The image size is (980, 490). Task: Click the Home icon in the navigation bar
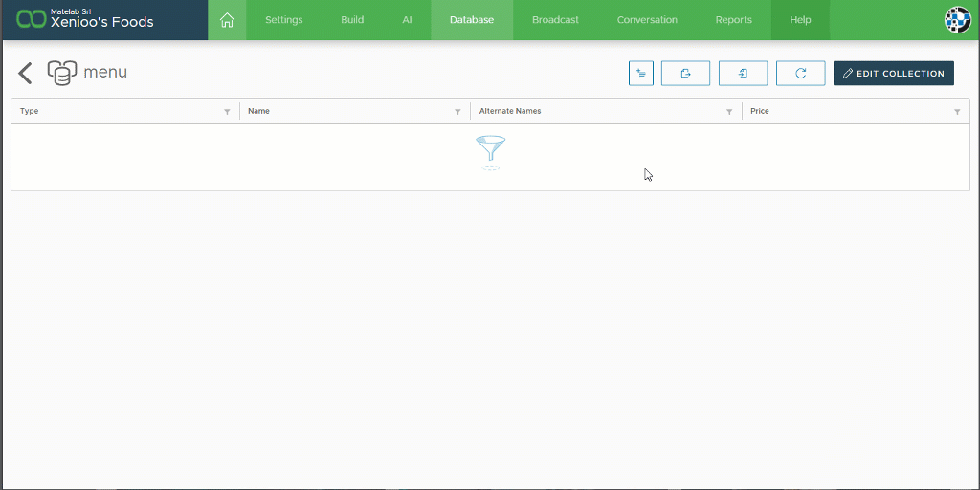pos(227,20)
